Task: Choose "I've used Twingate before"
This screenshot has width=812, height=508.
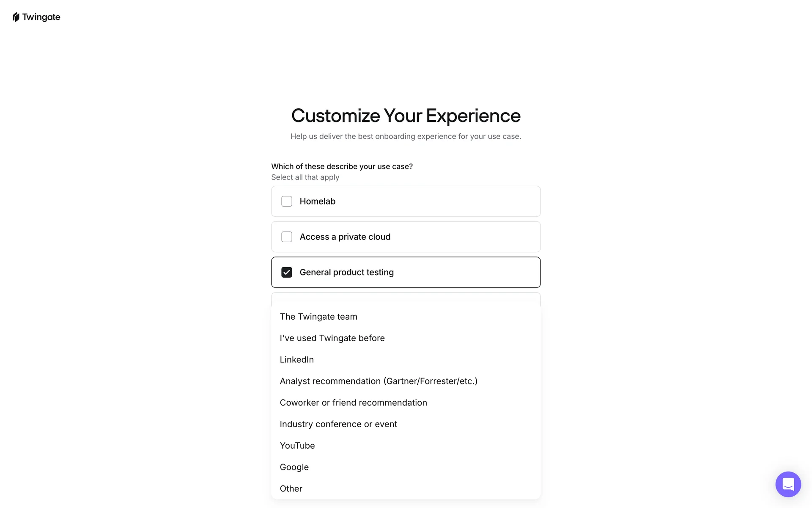Action: point(332,338)
